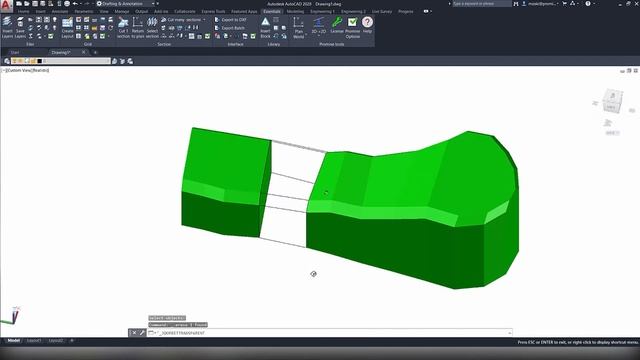Open a new drawing tab with plus button
Image resolution: width=640 pixels, height=360 pixels.
point(96,52)
